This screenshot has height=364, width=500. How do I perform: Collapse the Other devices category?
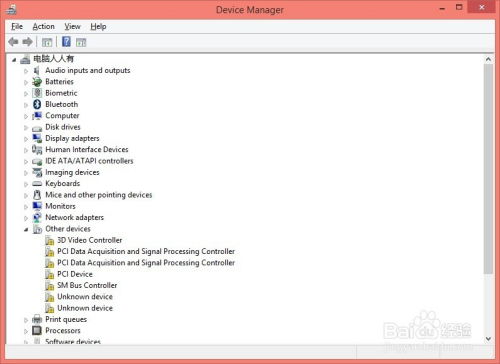(x=26, y=229)
